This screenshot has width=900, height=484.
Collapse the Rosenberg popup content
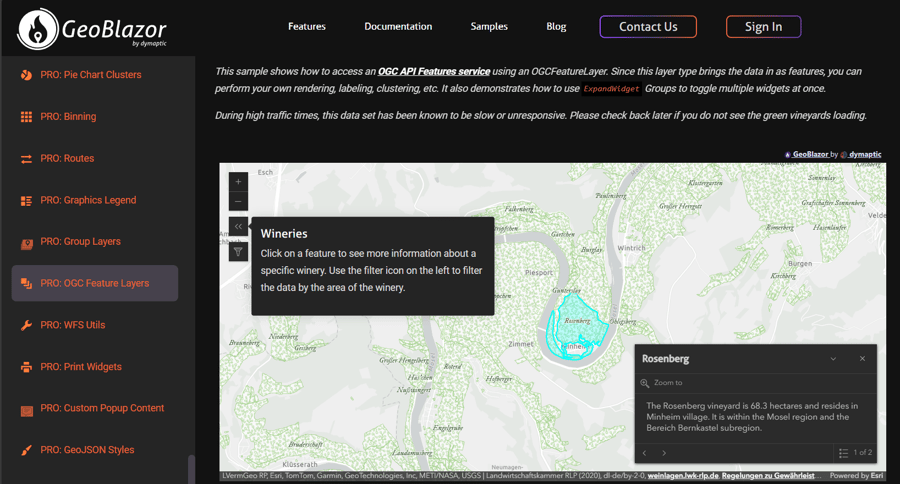(x=833, y=359)
